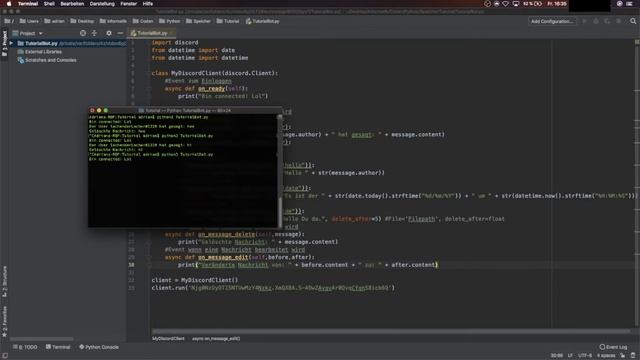Click the AirPlay display icon in menu bar
Screen dimensions: 640x360
click(x=516, y=4)
